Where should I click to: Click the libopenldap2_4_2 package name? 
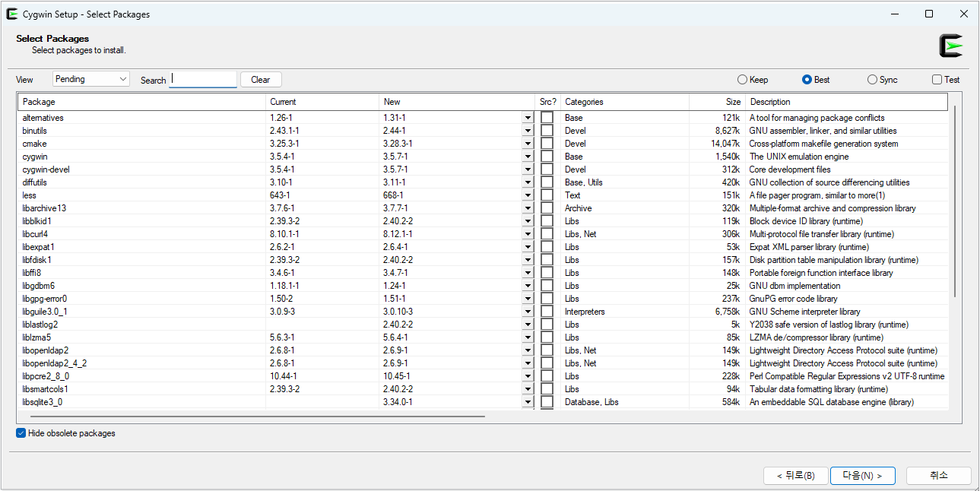(x=55, y=363)
